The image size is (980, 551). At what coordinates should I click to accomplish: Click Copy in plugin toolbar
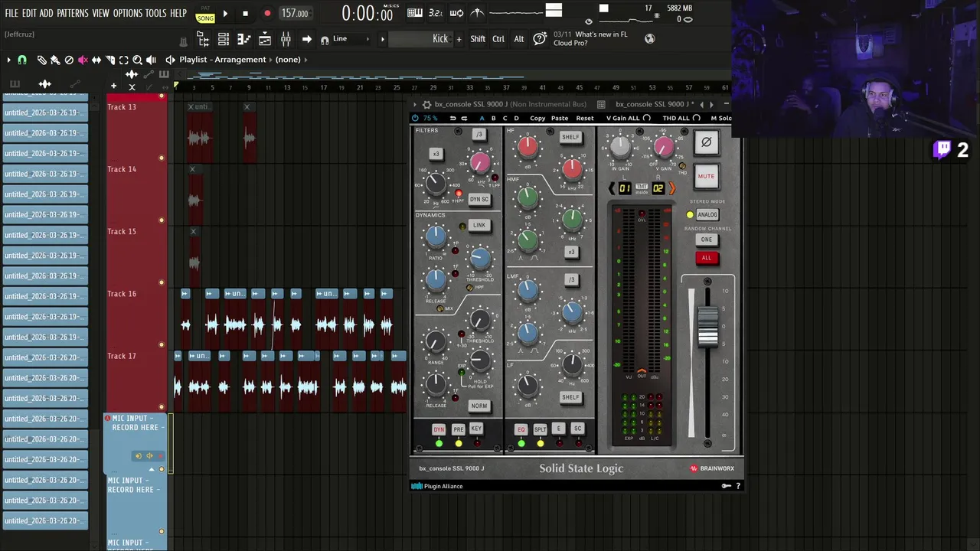[537, 119]
